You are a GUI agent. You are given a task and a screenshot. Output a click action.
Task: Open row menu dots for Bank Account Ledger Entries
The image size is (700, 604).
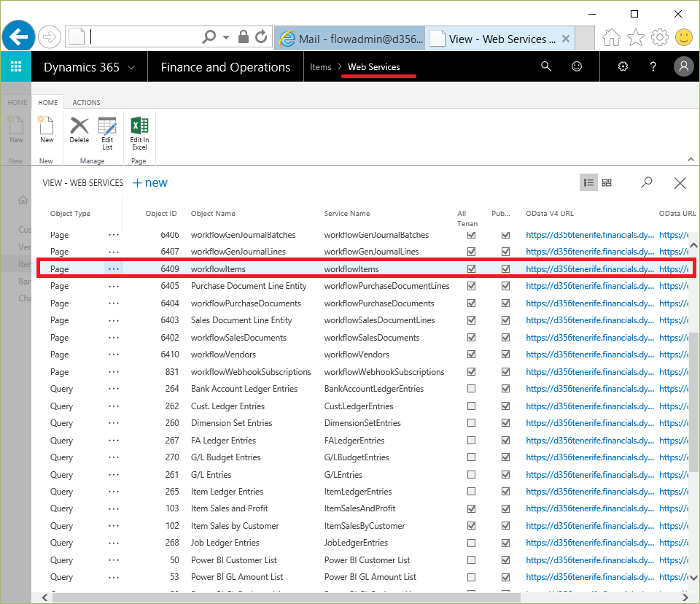click(114, 389)
